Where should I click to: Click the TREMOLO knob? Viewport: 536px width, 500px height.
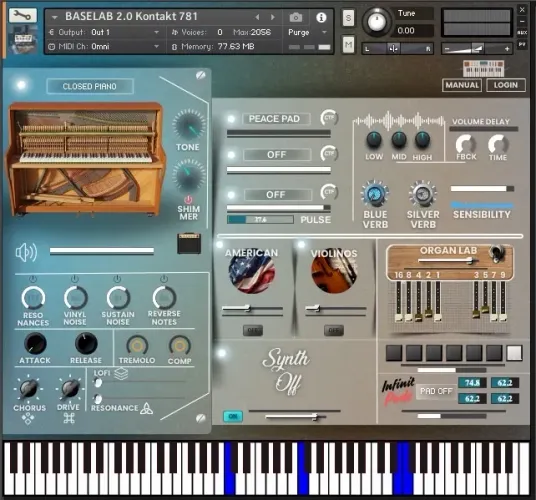(137, 346)
